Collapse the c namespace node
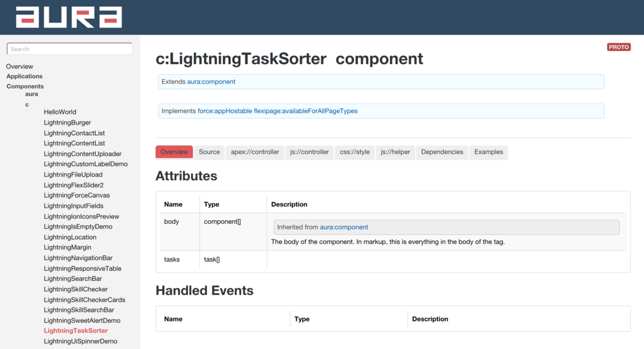 pyautogui.click(x=27, y=104)
